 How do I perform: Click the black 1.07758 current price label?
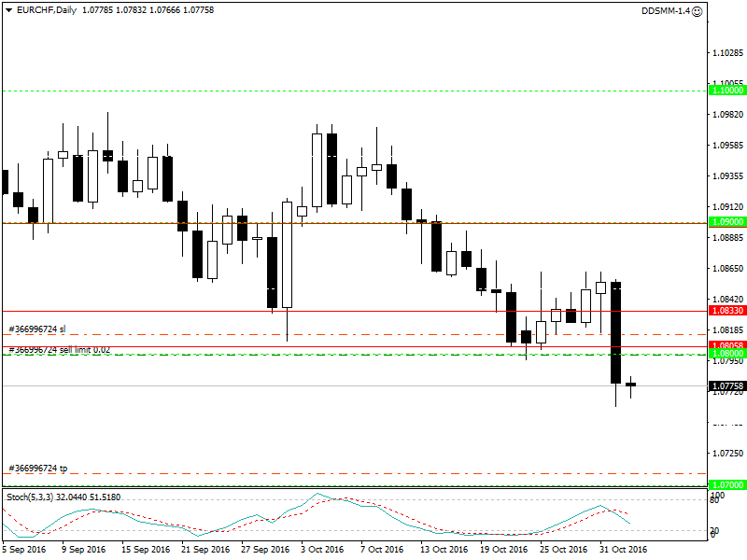pos(727,385)
